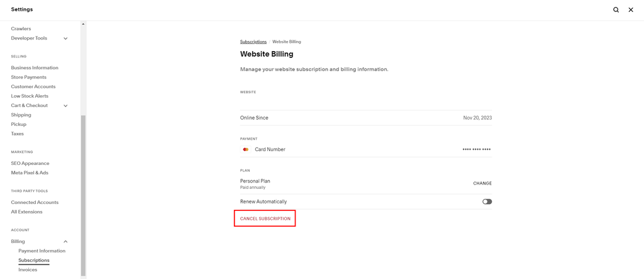Toggle the Renew Automatically switch
Image resolution: width=644 pixels, height=279 pixels.
[x=487, y=202]
